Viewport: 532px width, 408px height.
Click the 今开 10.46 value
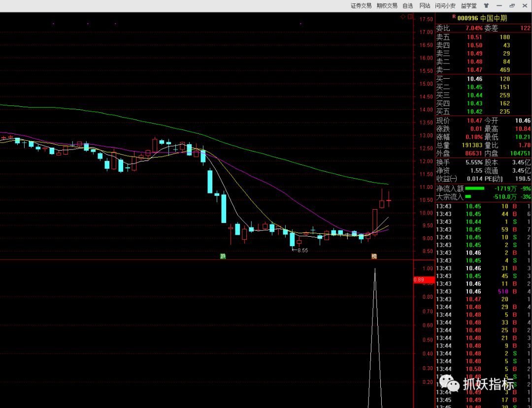[523, 120]
